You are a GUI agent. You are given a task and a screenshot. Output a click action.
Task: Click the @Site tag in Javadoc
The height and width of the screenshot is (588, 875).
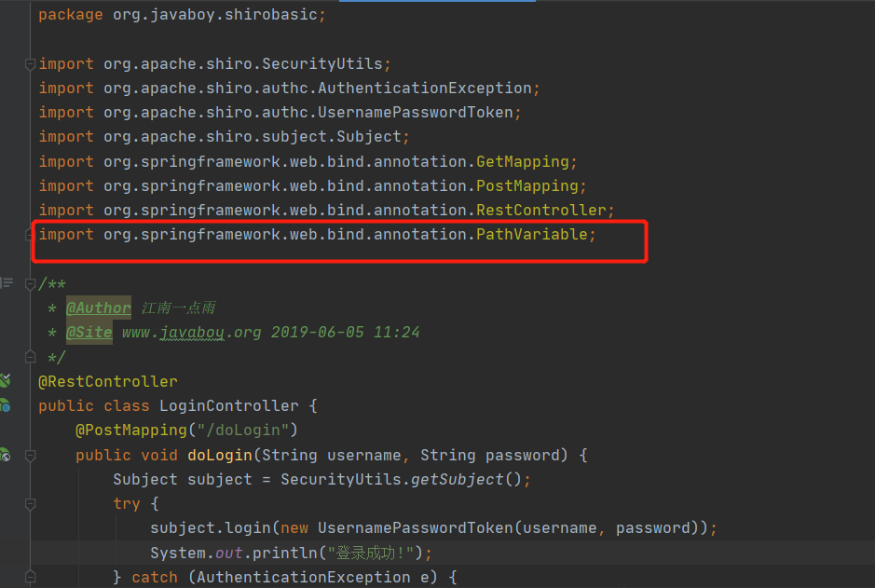(x=89, y=333)
